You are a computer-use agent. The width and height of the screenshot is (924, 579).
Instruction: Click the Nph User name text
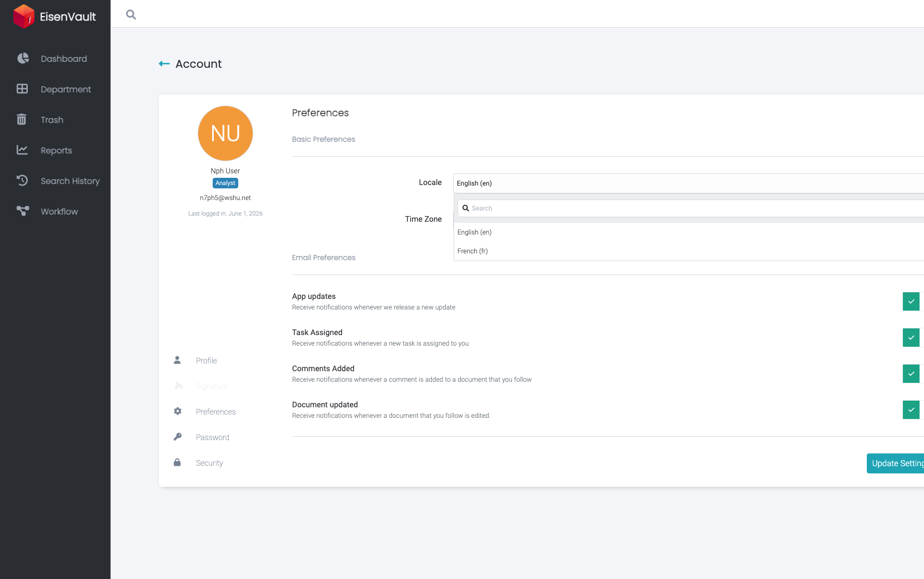[x=225, y=171]
